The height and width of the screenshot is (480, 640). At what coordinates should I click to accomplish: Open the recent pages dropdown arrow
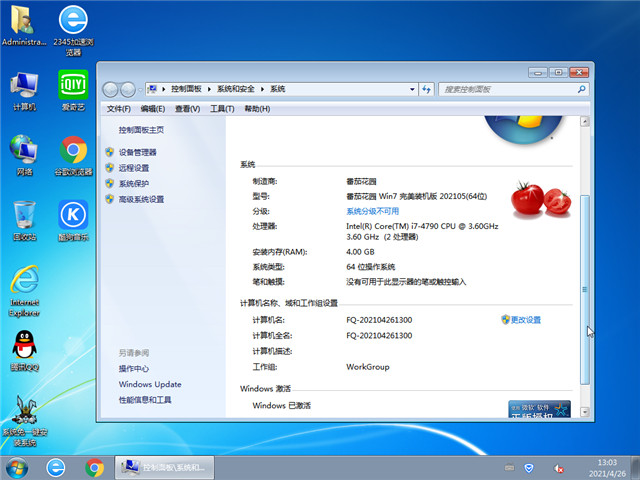pos(140,89)
